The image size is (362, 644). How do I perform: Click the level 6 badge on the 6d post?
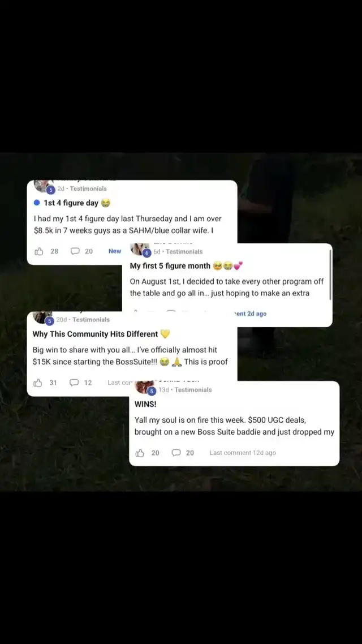pyautogui.click(x=147, y=253)
